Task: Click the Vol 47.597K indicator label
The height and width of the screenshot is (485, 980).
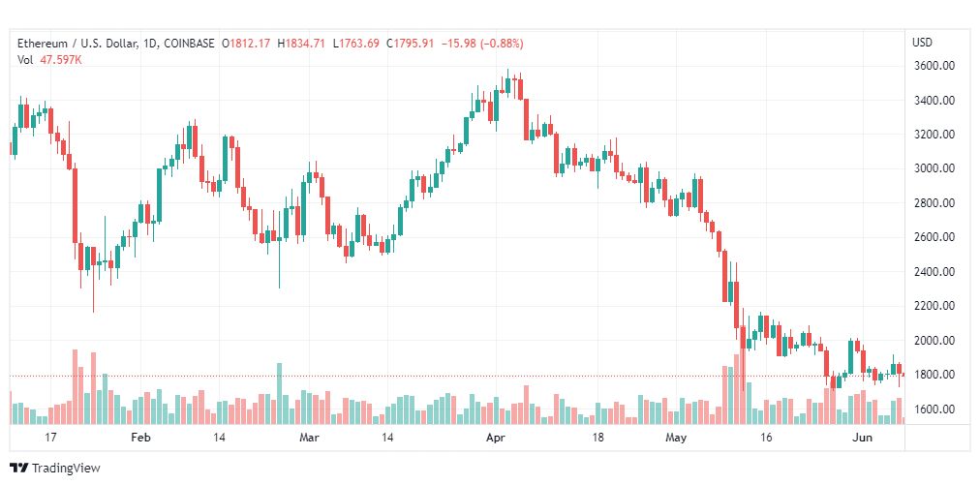Action: (x=52, y=60)
